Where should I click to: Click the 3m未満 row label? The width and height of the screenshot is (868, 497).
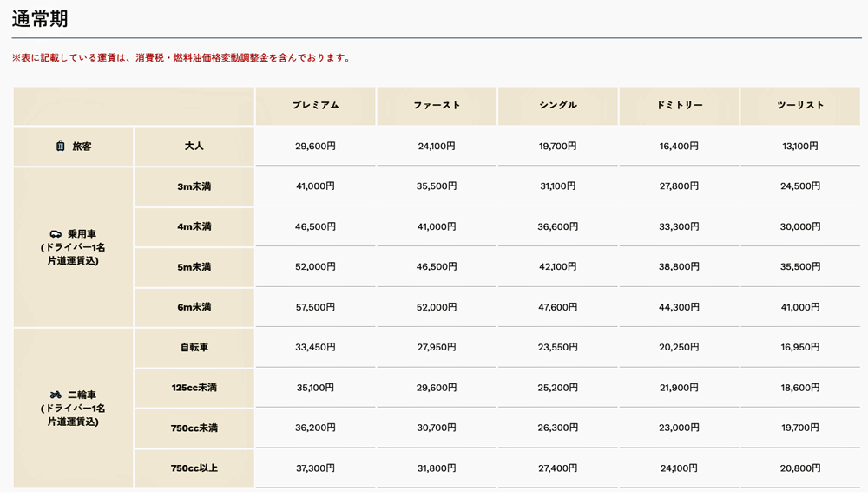[x=194, y=186]
